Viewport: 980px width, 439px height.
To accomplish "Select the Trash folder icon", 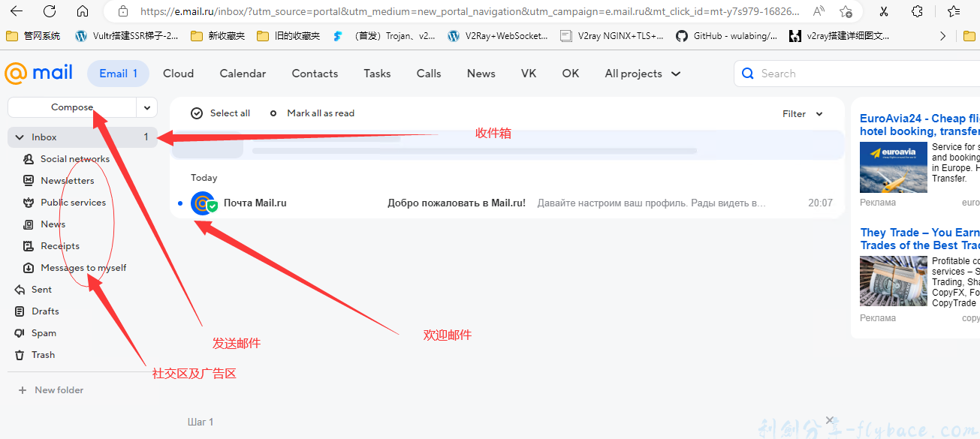I will tap(20, 354).
